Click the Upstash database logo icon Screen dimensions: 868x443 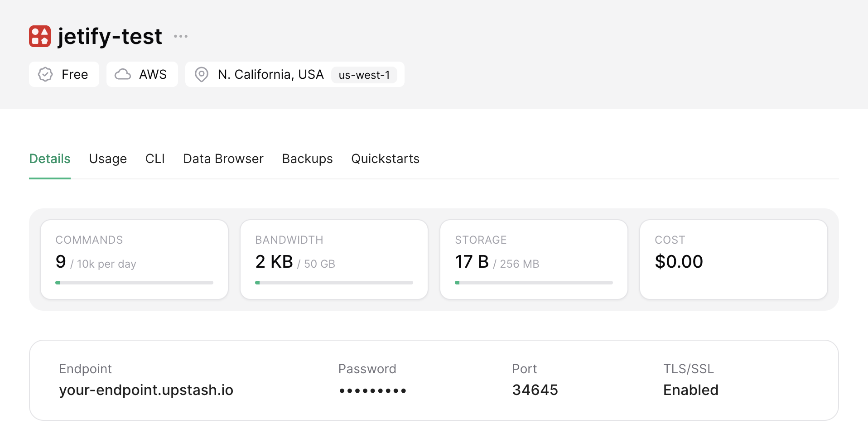[39, 36]
